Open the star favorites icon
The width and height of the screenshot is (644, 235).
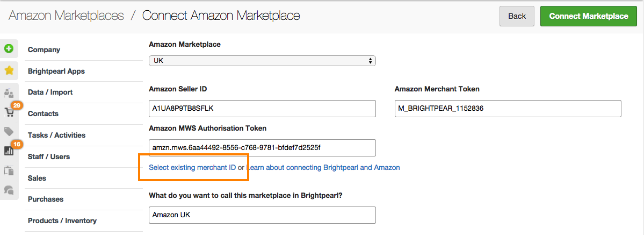[x=9, y=70]
